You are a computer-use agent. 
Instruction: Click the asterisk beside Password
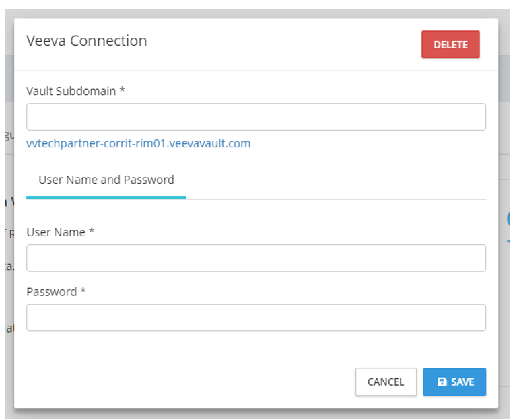click(83, 292)
